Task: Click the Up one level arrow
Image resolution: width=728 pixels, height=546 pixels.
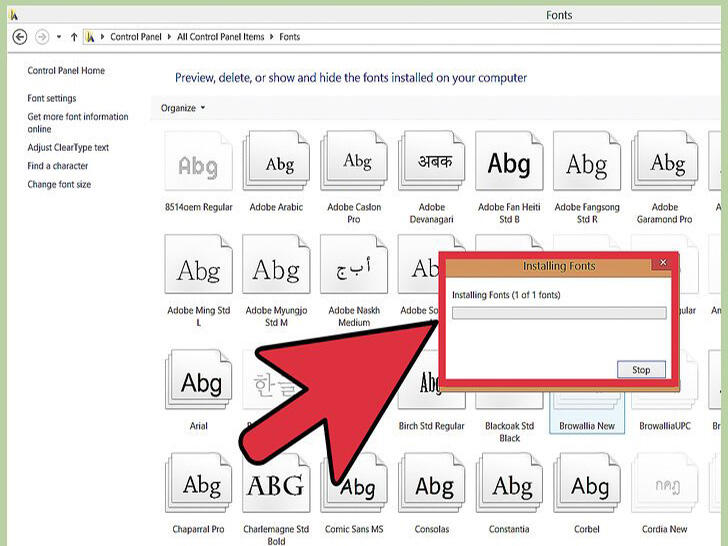Action: (74, 37)
